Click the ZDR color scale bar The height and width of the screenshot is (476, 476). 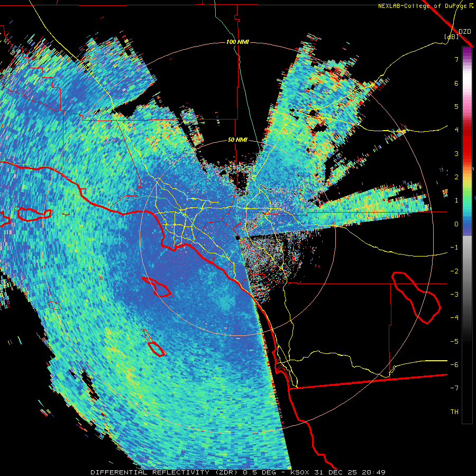coord(467,235)
